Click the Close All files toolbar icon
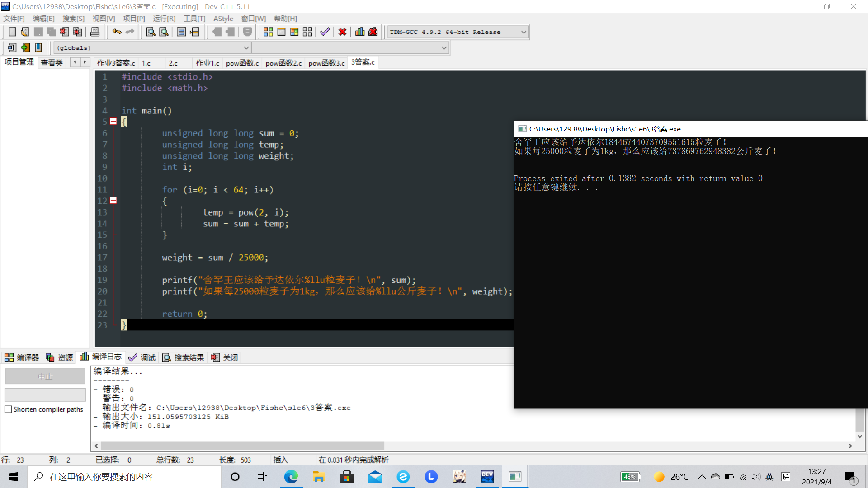868x488 pixels. pos(78,32)
